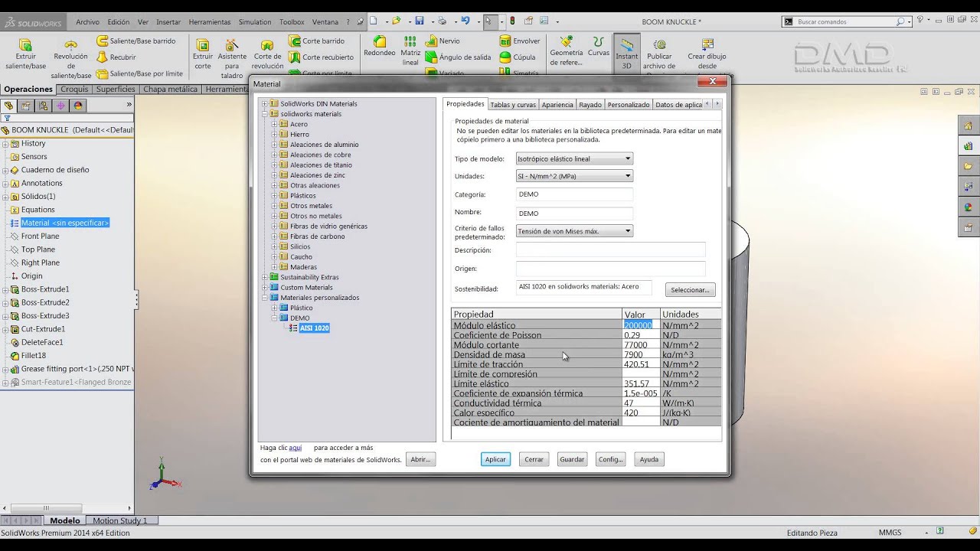Click Densidad de masa value 7900
This screenshot has height=551, width=980.
click(641, 355)
